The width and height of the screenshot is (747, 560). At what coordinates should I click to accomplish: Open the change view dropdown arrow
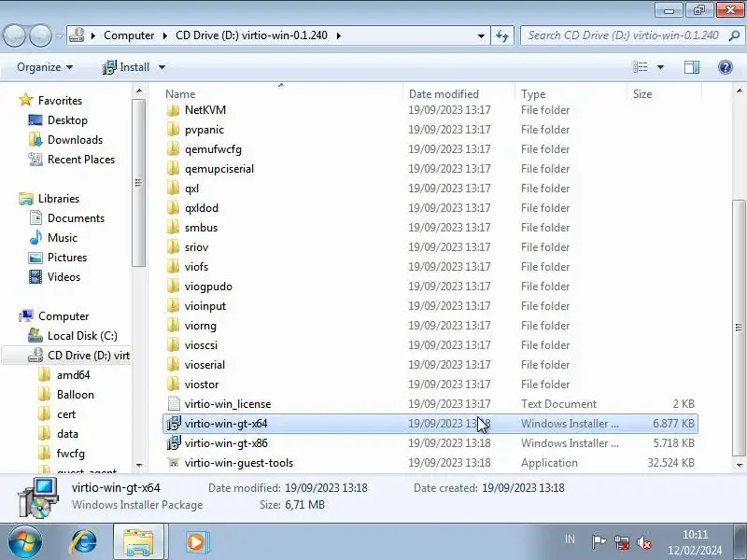pos(660,67)
